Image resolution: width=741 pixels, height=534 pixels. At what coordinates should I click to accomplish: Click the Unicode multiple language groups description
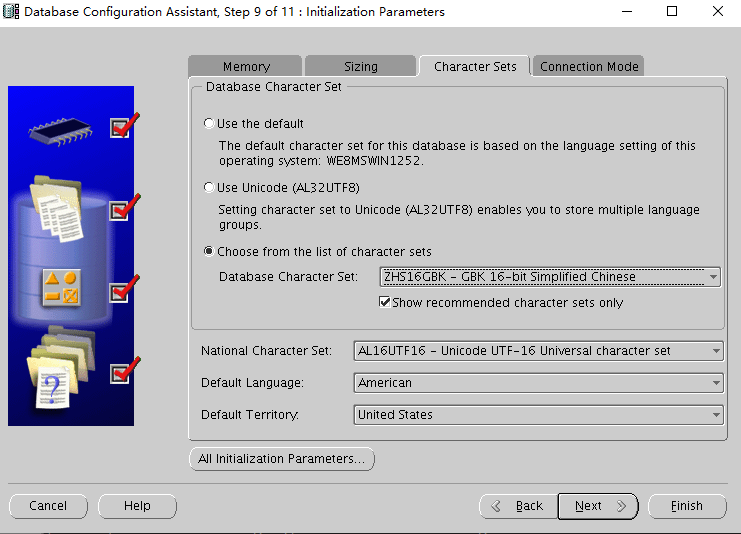point(458,217)
